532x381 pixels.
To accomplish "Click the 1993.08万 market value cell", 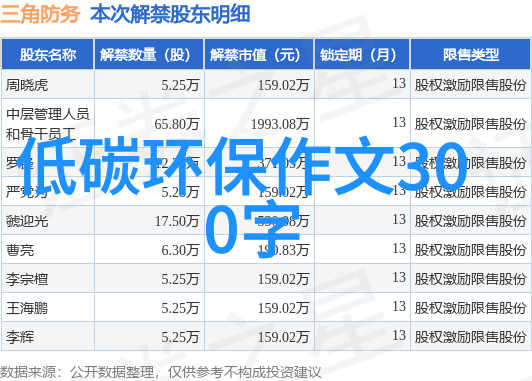I will coord(280,124).
